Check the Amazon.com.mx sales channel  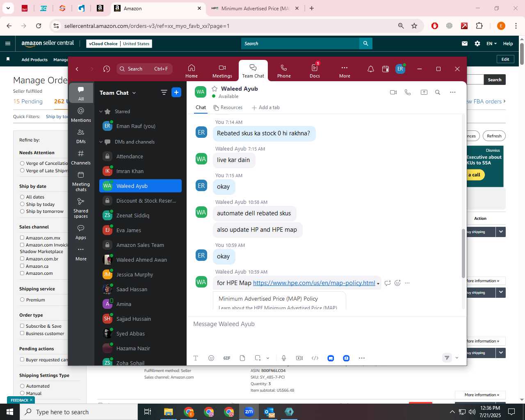tap(22, 237)
